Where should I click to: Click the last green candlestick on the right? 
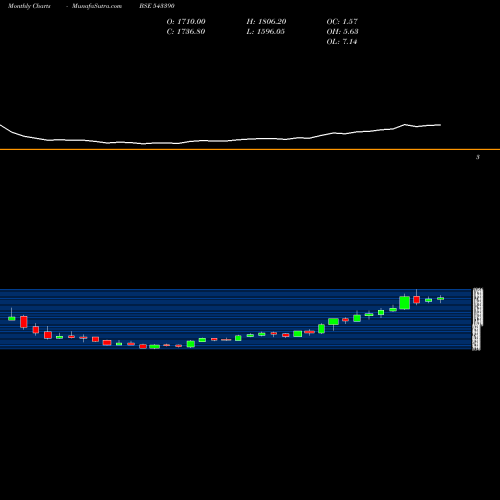441,299
